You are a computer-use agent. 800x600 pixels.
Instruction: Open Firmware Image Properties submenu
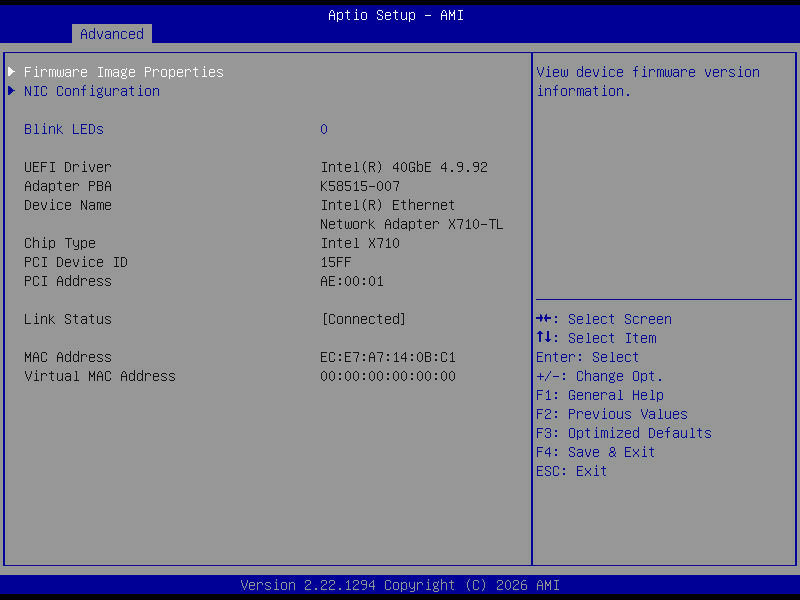[x=123, y=72]
